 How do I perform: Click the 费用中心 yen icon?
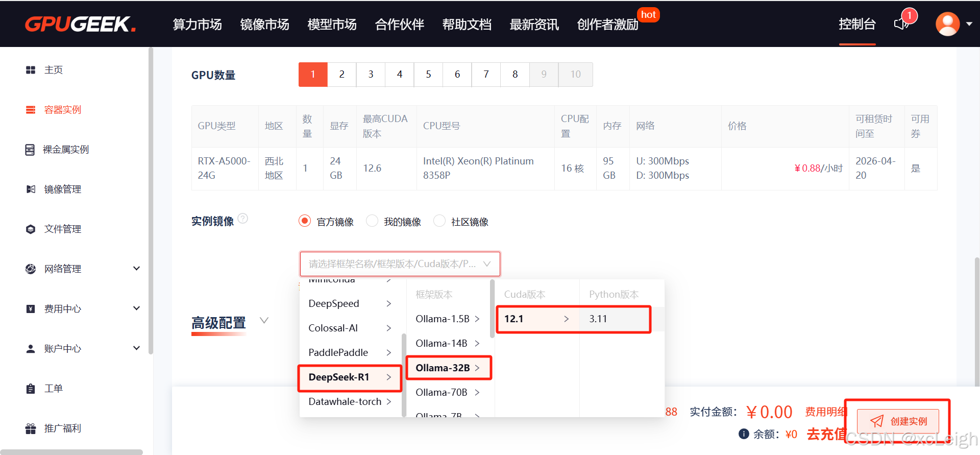31,309
